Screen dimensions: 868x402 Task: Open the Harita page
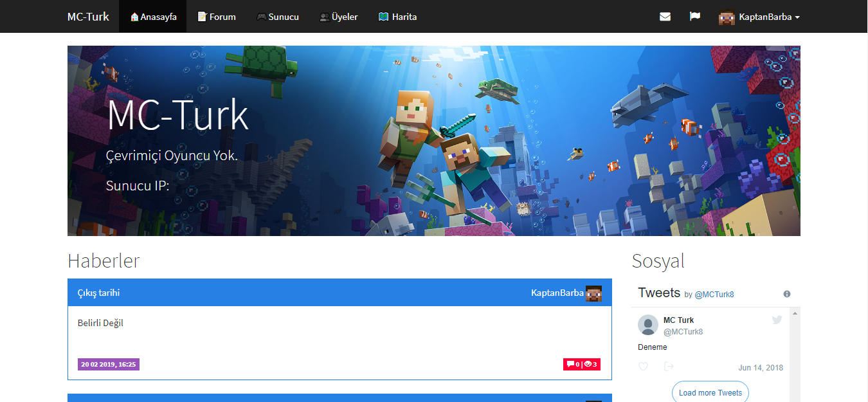(x=398, y=17)
